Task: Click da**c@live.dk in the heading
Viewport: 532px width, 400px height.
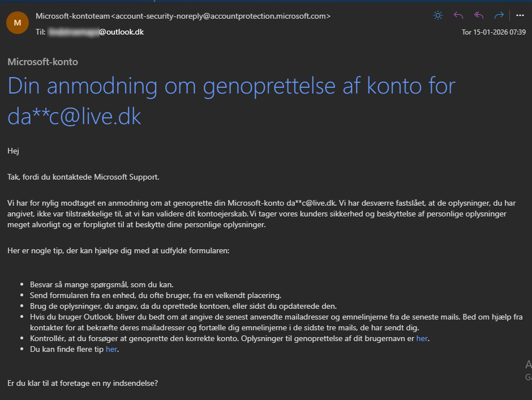Action: click(74, 117)
